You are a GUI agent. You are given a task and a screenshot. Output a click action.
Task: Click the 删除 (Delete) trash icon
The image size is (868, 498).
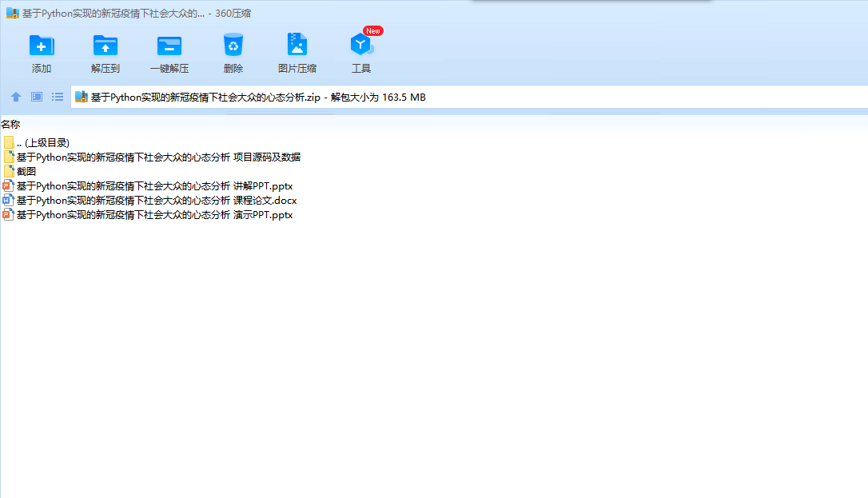click(233, 45)
